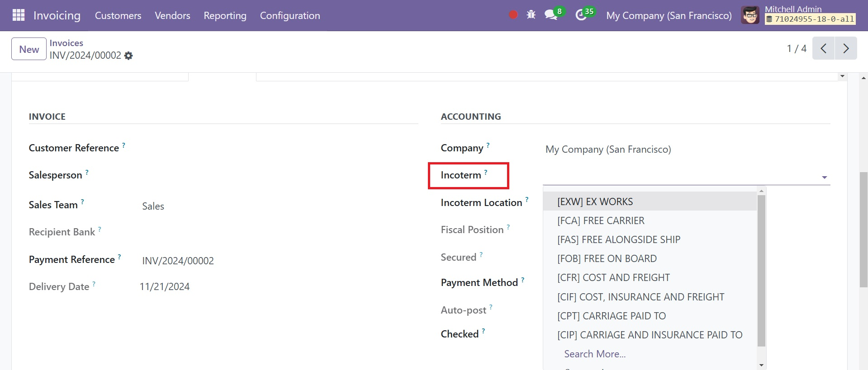Screen dimensions: 868x370
Task: Select [EXW] EX WORKS option
Action: point(650,201)
